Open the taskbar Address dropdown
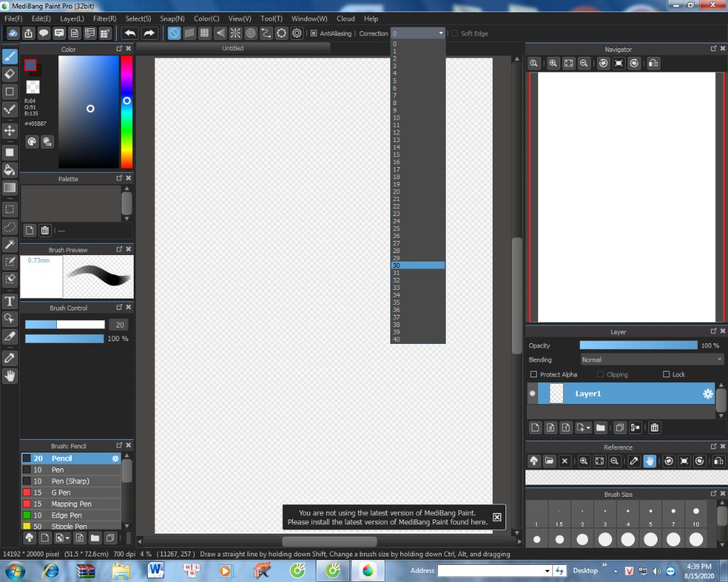 547,571
